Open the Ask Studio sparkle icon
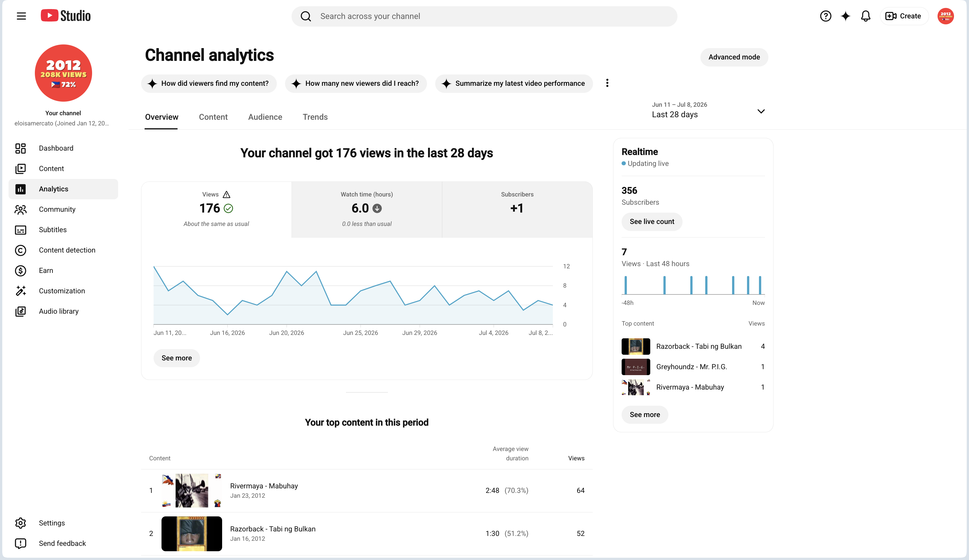This screenshot has width=969, height=560. coord(845,16)
